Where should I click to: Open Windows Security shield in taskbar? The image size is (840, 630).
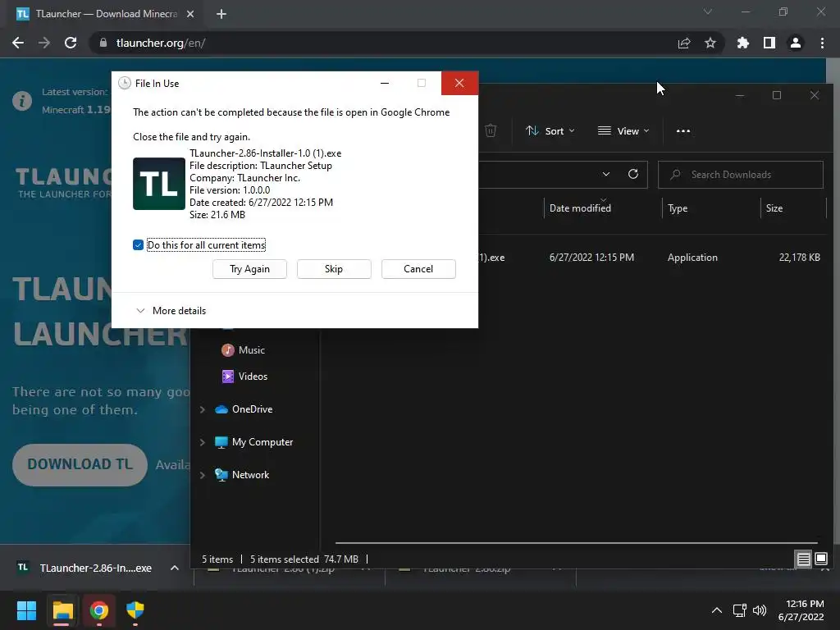135,610
